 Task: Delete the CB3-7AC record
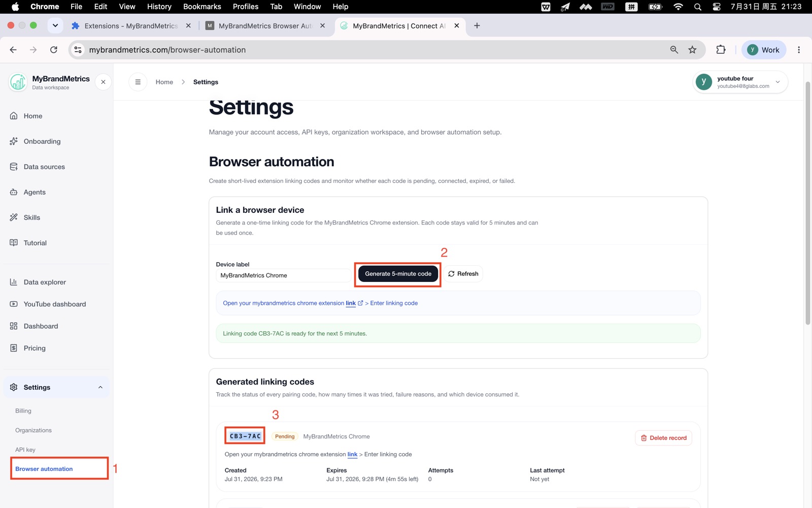pyautogui.click(x=663, y=438)
